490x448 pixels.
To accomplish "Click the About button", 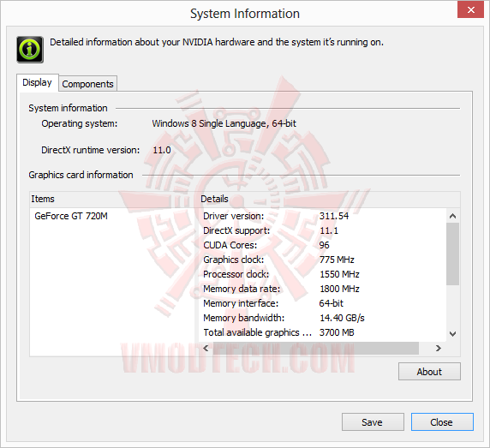I will (429, 372).
